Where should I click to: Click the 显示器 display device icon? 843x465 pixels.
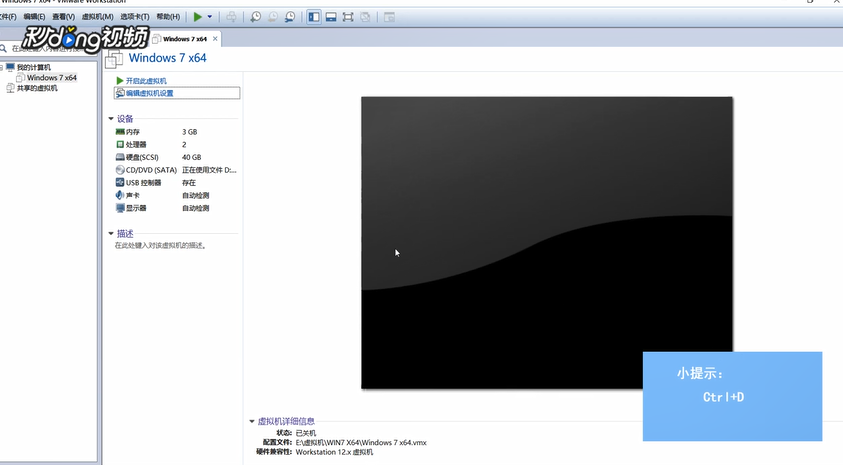pyautogui.click(x=120, y=208)
